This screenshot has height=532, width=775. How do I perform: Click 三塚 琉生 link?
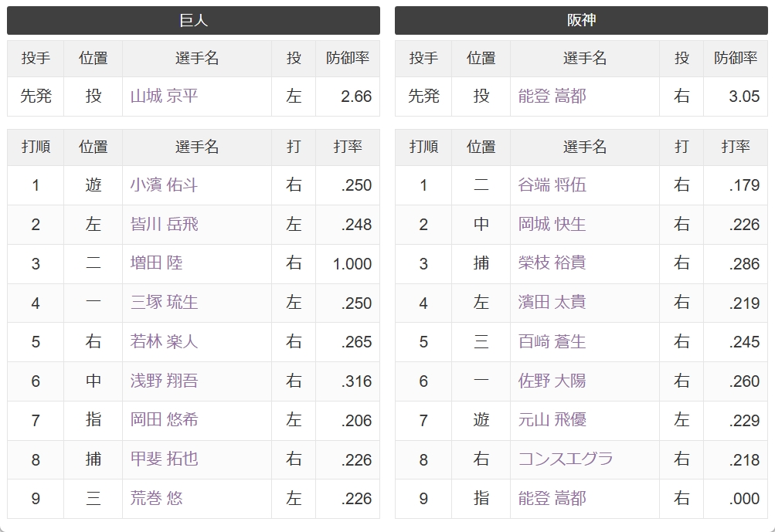(164, 303)
